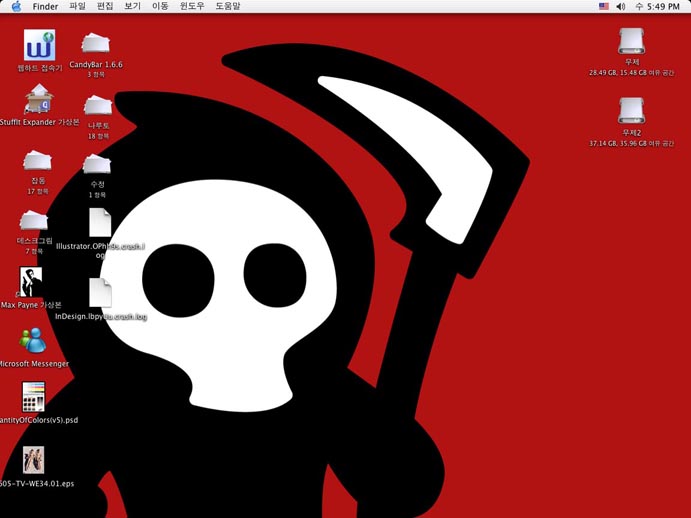Select the InDesign crash log file

(x=100, y=293)
